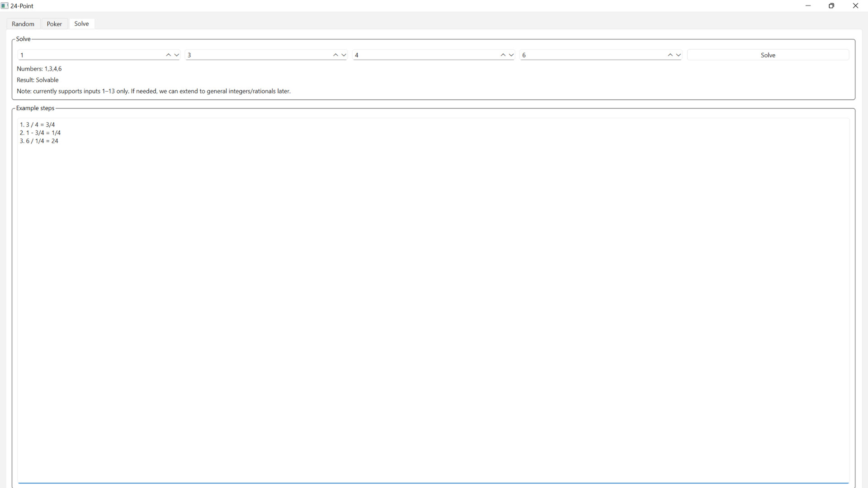Click down arrow on second spinbox showing 3

click(344, 55)
